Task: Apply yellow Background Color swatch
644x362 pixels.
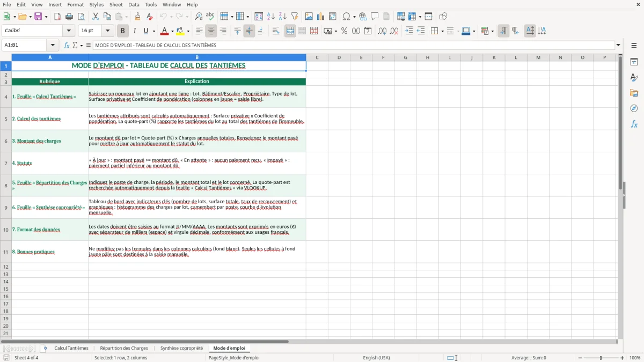Action: pos(180,31)
